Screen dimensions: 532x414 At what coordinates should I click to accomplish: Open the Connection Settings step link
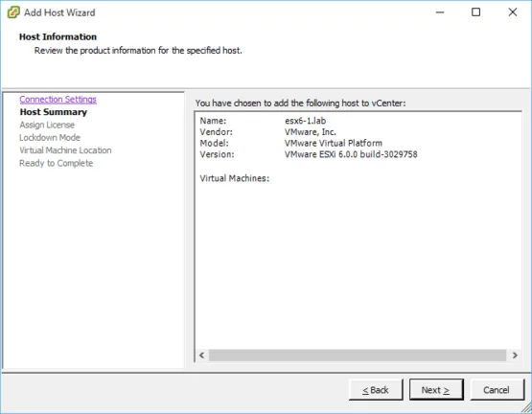(58, 100)
